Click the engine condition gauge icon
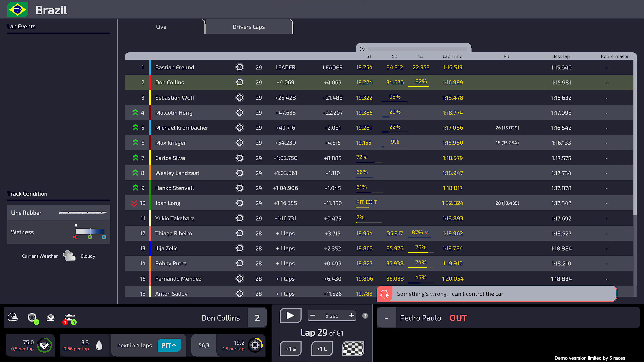 coord(44,345)
